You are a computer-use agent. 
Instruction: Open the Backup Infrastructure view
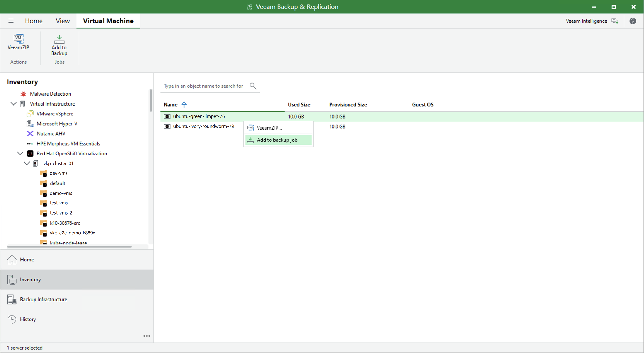click(77, 300)
